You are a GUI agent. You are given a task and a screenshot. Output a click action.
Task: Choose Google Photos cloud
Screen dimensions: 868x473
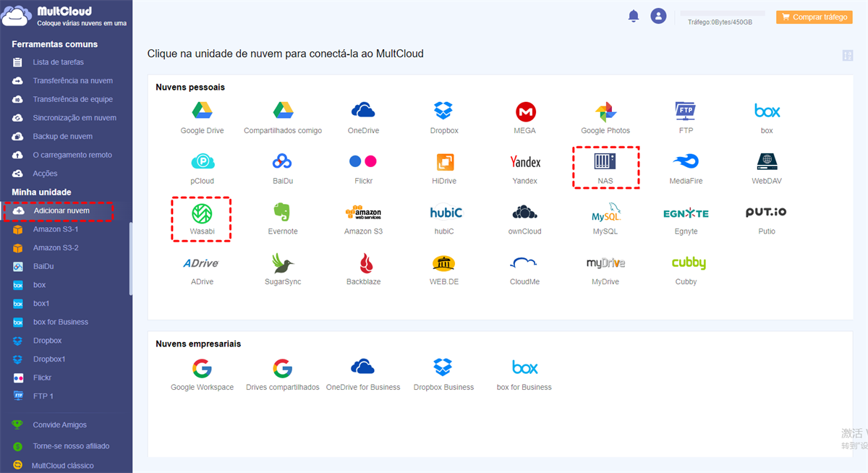(x=605, y=111)
